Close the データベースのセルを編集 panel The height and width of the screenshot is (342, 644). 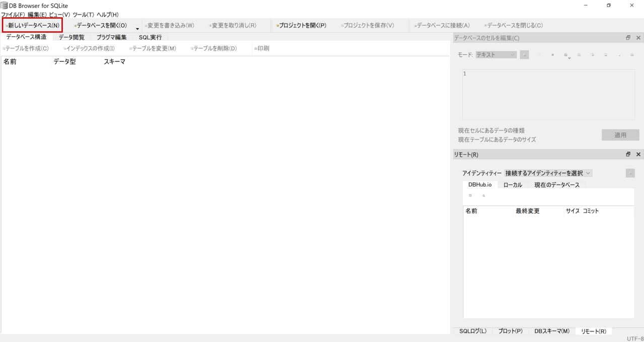click(x=638, y=38)
